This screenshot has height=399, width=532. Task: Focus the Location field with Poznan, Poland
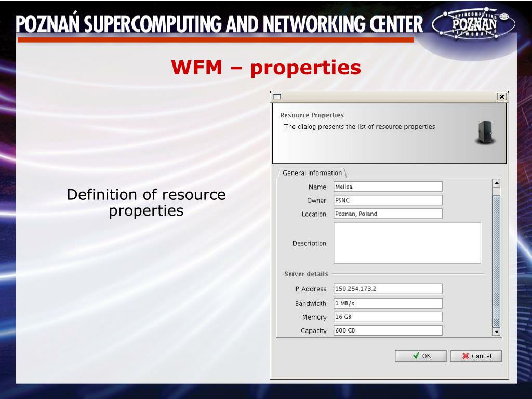[x=388, y=214]
